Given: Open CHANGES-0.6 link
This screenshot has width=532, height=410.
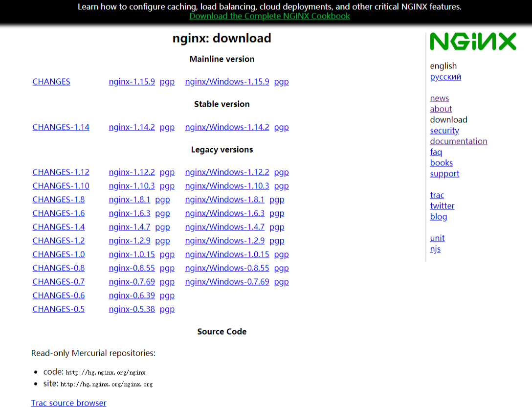Looking at the screenshot, I should click(58, 296).
